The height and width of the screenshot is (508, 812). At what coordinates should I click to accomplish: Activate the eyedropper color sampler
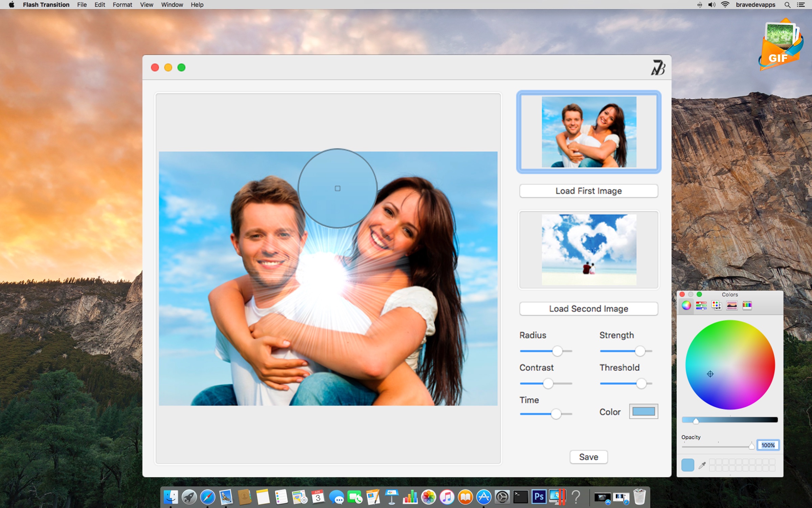pyautogui.click(x=702, y=465)
